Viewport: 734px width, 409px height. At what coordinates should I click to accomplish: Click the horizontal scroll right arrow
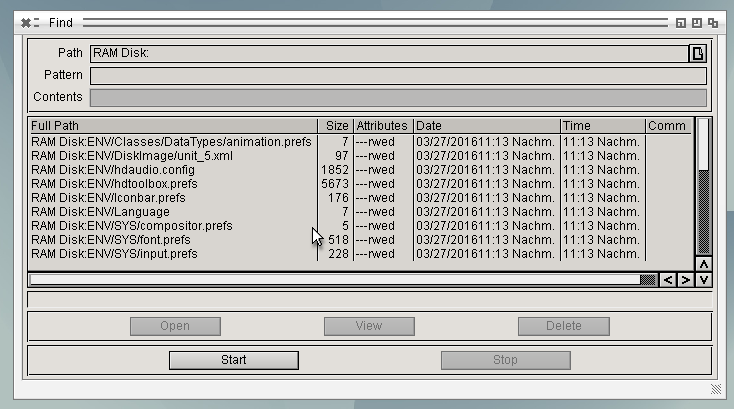pyautogui.click(x=685, y=280)
